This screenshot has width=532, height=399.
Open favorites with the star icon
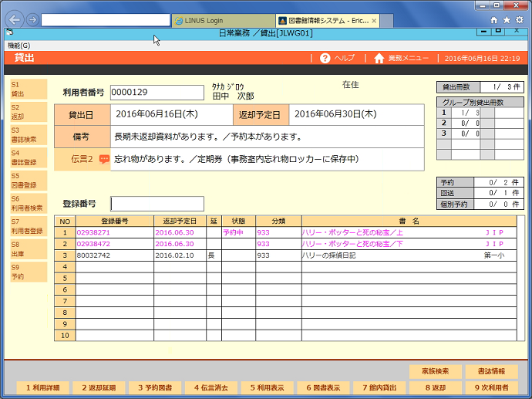click(507, 20)
